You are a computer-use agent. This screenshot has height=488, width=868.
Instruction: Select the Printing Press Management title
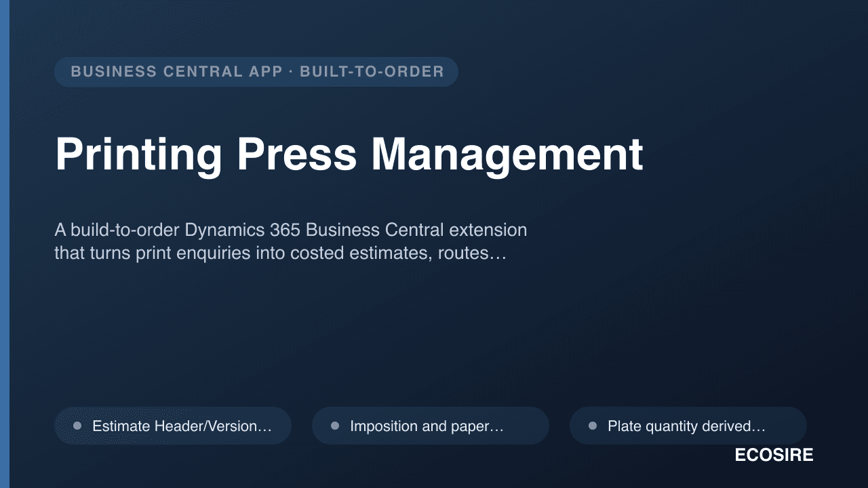tap(349, 155)
